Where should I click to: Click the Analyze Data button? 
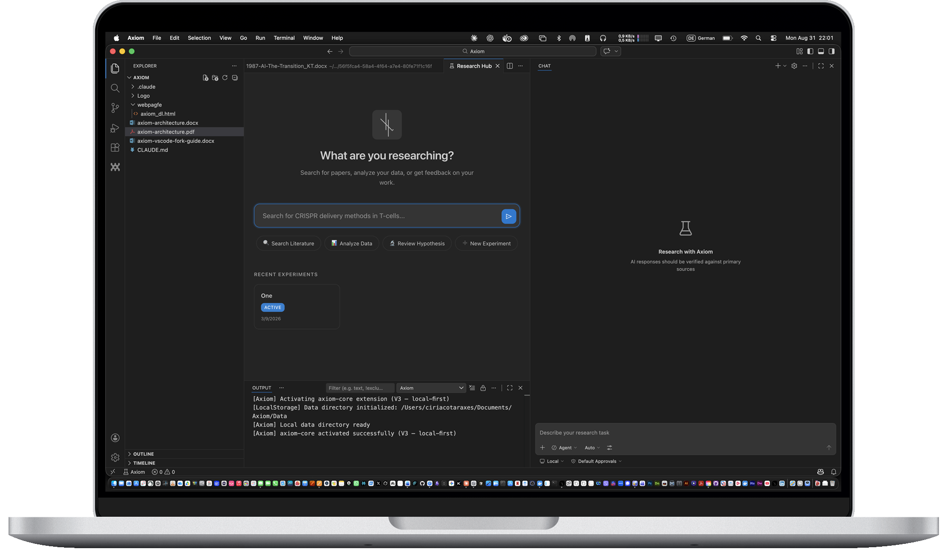[x=352, y=244]
